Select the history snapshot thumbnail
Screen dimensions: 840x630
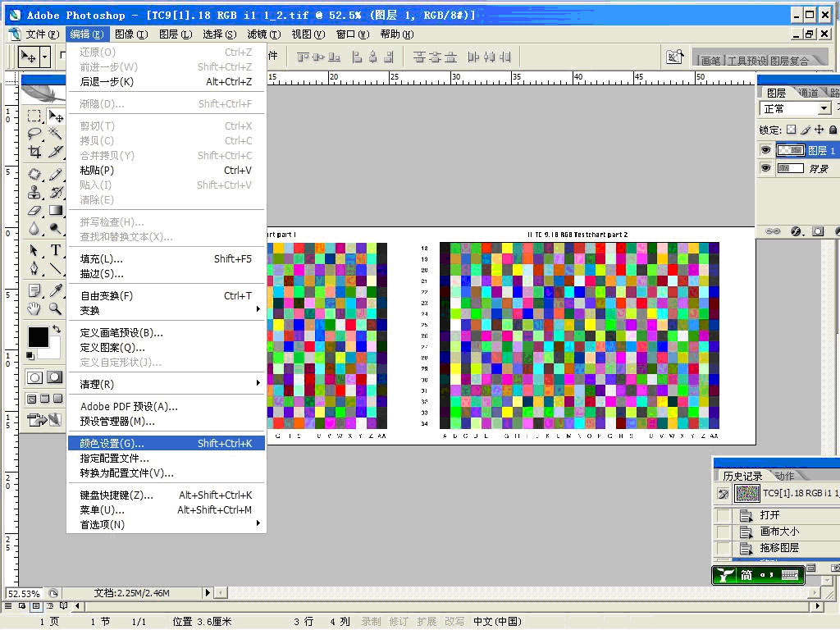[x=746, y=493]
